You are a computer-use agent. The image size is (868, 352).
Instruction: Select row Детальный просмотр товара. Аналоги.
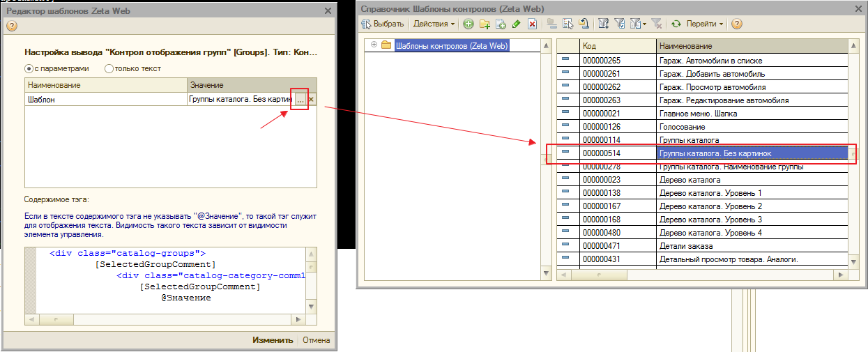coord(702,259)
